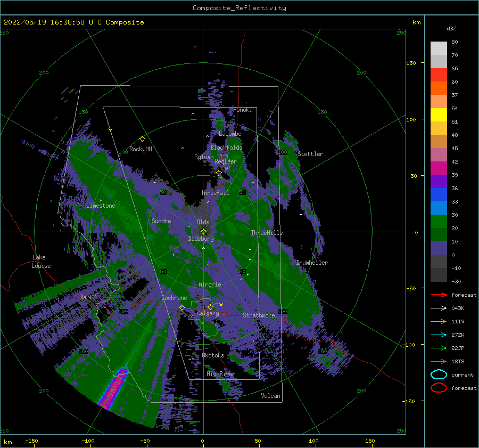Screen dimensions: 479x448
Task: Click the ThreeHills label
Action: pos(267,233)
